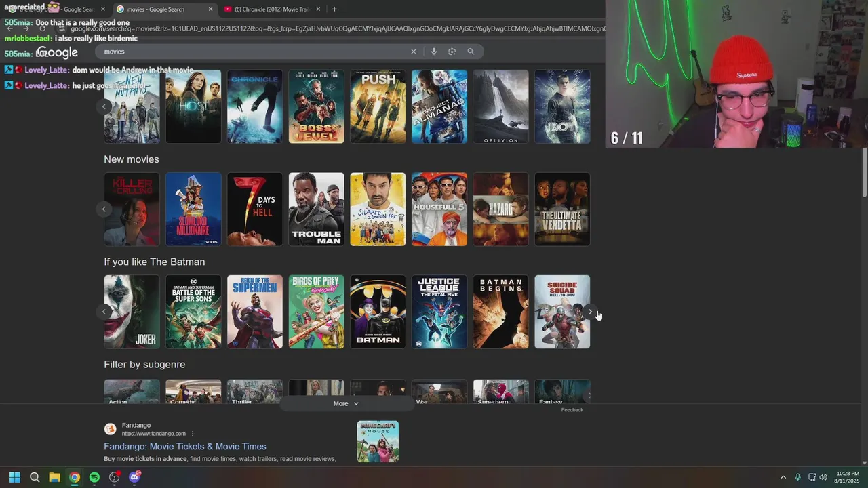868x488 pixels.
Task: Open the Housefull 5 poster
Action: click(439, 209)
